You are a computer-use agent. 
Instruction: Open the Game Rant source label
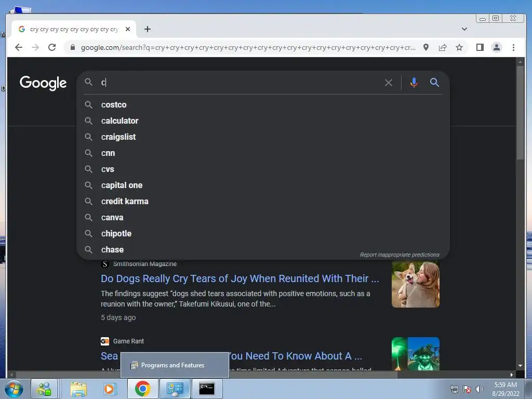[128, 341]
